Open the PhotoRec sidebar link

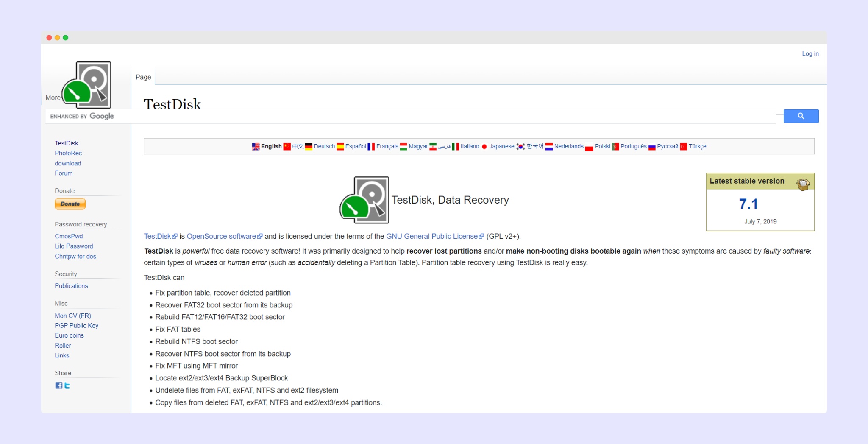tap(68, 153)
